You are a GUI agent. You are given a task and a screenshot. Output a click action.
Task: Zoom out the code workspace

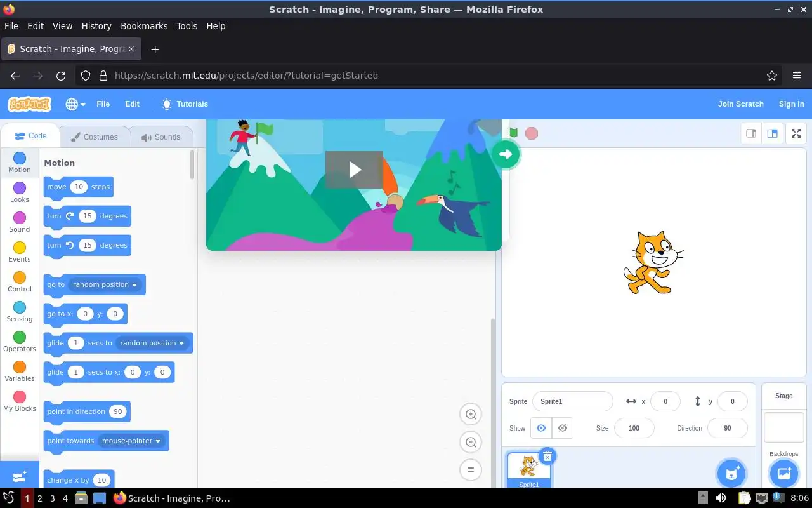pos(471,442)
